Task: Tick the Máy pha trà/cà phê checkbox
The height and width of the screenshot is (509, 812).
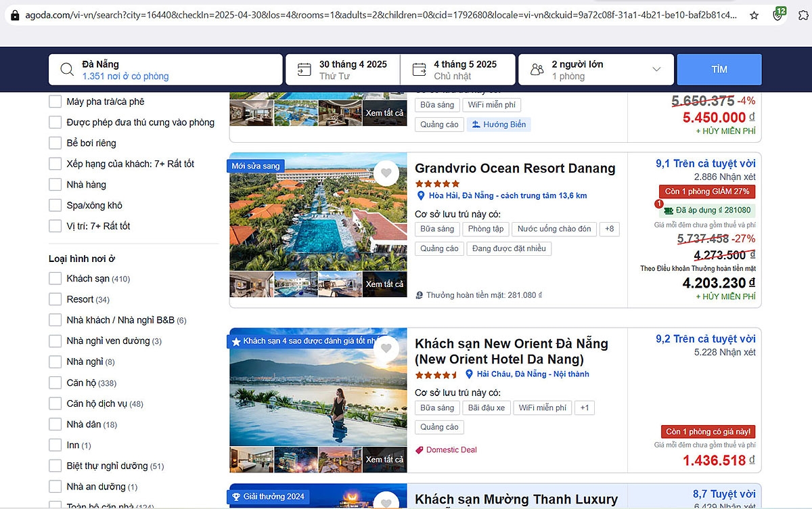Action: click(x=55, y=102)
